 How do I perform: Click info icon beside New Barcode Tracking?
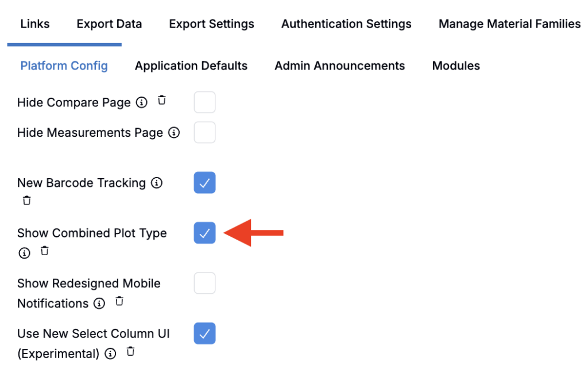156,183
